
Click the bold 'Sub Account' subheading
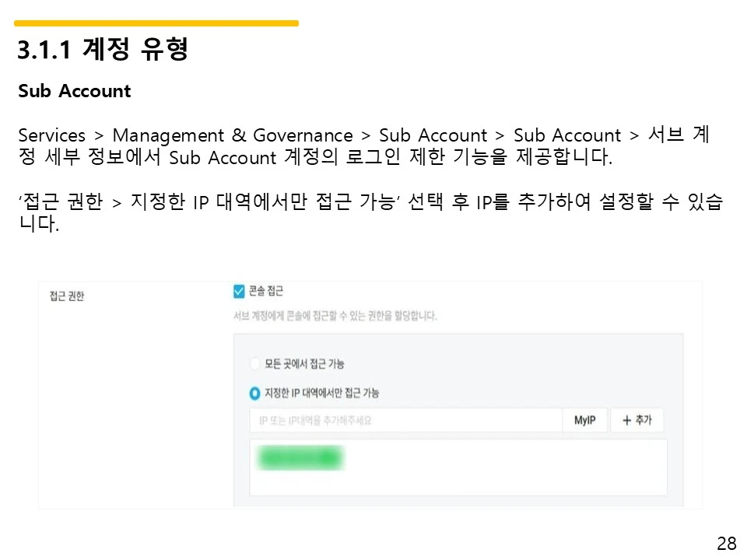click(73, 92)
